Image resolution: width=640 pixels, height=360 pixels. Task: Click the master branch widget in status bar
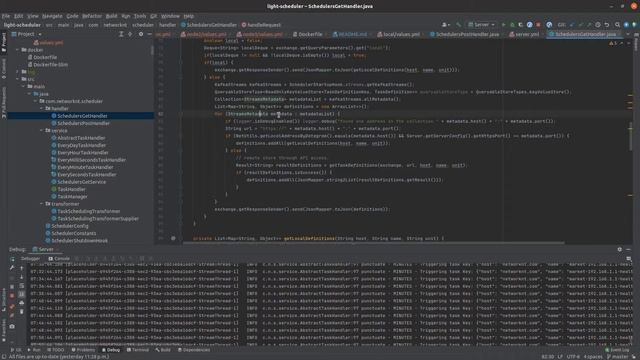tap(618, 357)
